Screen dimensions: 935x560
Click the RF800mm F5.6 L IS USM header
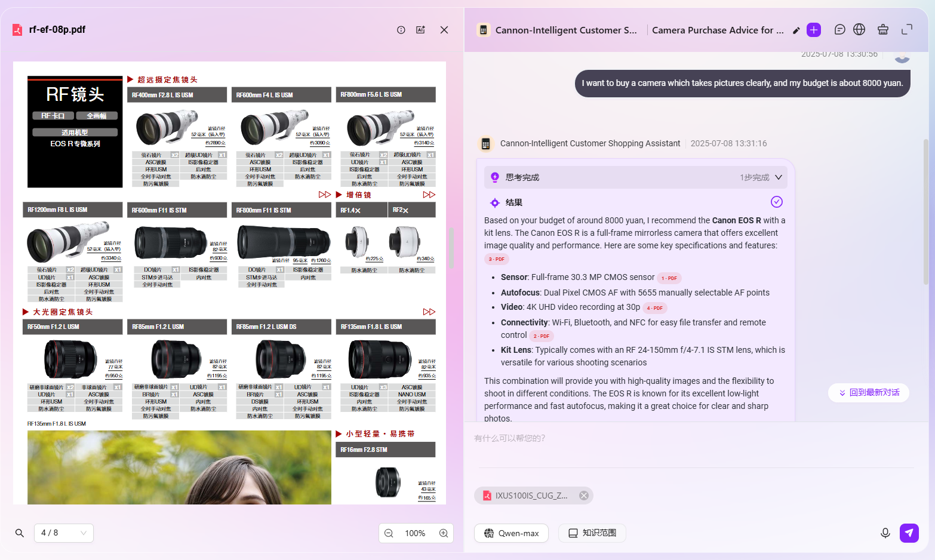pos(386,95)
